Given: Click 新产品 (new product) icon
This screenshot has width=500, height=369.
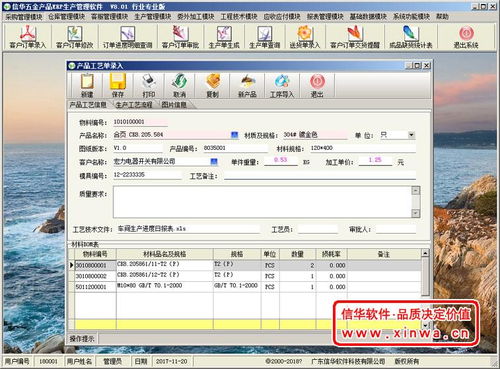Looking at the screenshot, I should tap(247, 86).
